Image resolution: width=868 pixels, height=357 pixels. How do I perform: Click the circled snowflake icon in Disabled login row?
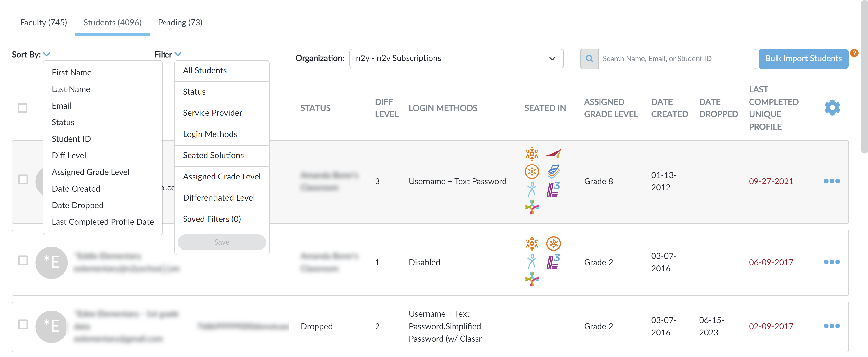pos(553,243)
